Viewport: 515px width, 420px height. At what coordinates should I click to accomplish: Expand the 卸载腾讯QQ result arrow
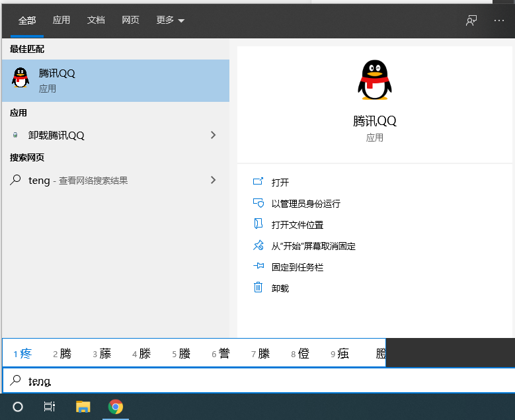[x=213, y=135]
